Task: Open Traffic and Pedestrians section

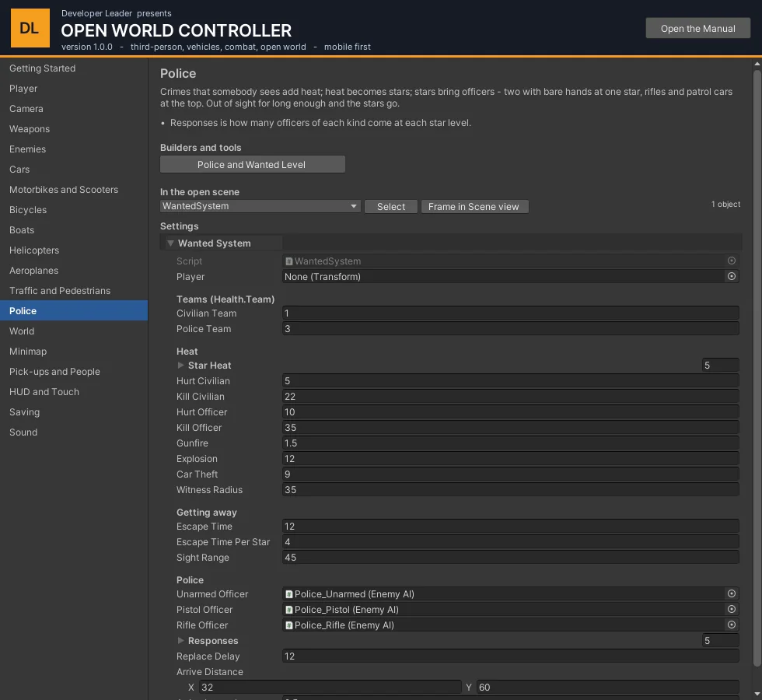Action: [74, 291]
